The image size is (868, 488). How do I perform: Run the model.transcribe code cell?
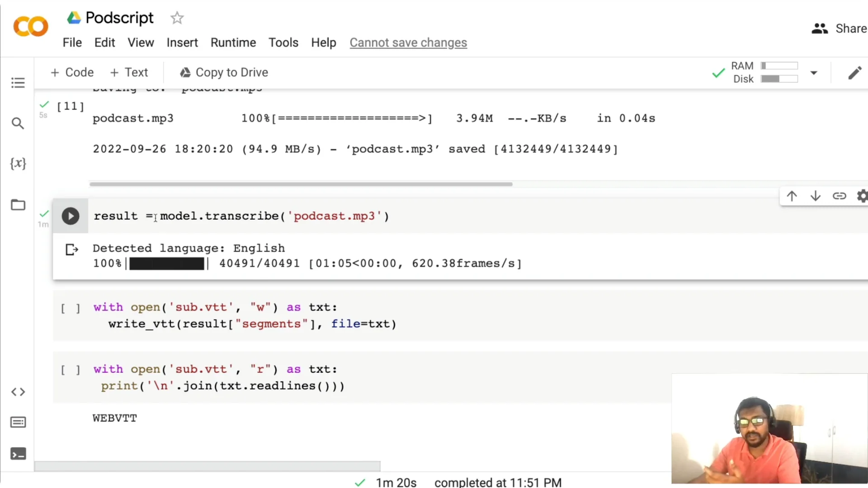coord(70,216)
